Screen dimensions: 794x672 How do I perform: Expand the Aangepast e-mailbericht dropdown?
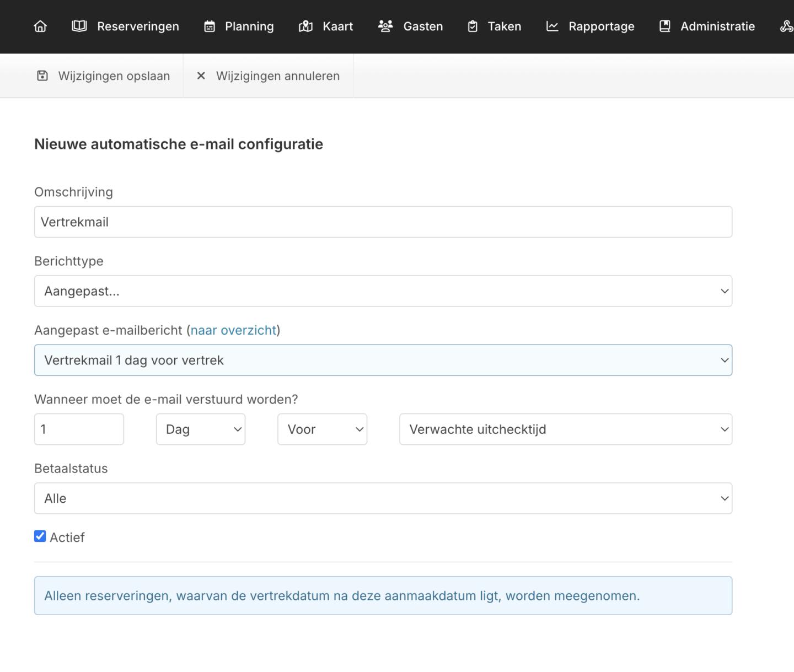[383, 361]
